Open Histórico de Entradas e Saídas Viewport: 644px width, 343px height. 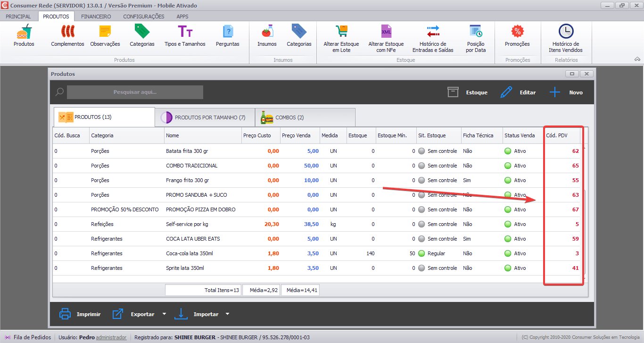point(433,39)
